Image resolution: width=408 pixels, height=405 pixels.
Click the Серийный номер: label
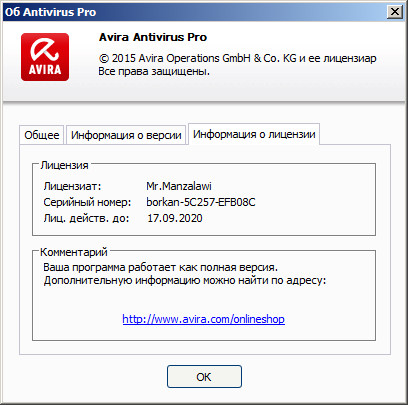tap(87, 202)
